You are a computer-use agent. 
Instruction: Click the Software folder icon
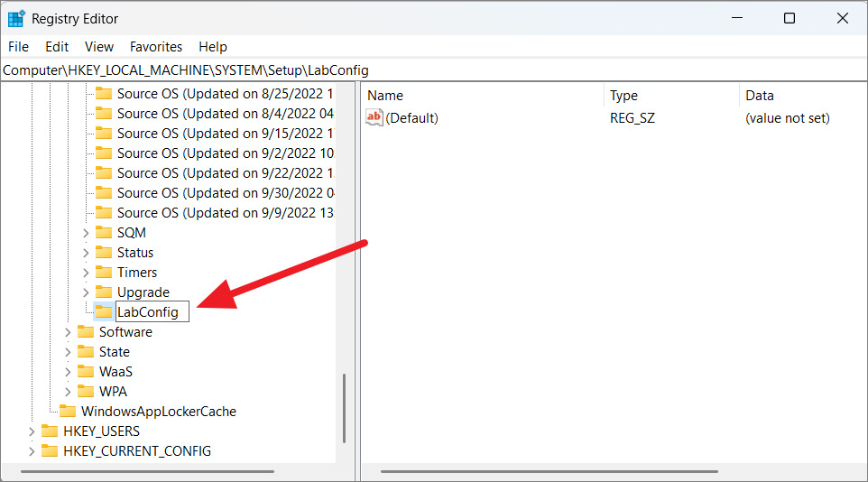(85, 332)
